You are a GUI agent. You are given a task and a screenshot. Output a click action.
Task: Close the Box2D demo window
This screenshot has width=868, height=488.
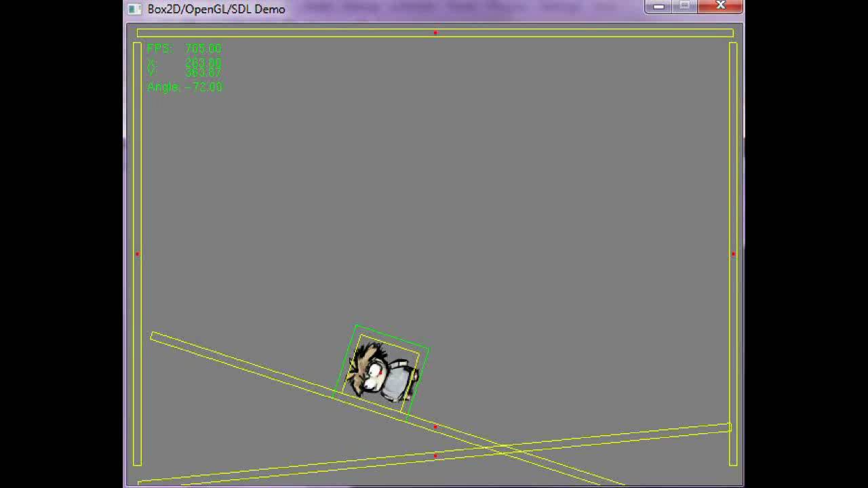[720, 6]
